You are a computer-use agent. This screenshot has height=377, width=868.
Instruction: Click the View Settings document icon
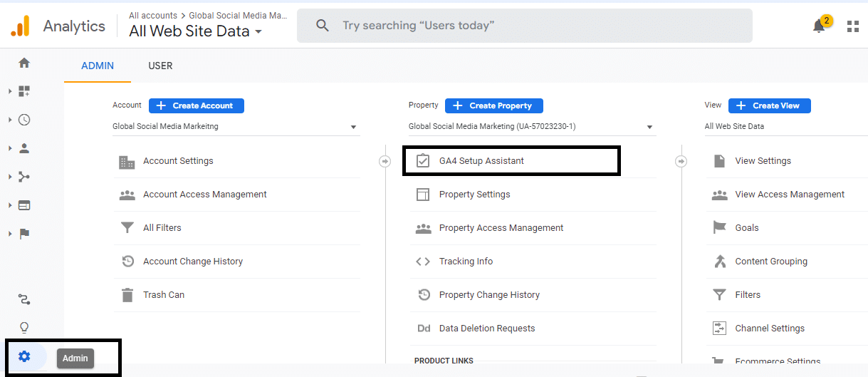click(x=719, y=161)
